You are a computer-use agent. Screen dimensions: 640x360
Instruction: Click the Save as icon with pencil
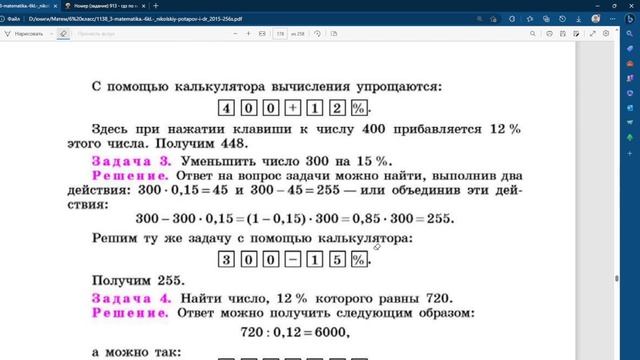[576, 34]
